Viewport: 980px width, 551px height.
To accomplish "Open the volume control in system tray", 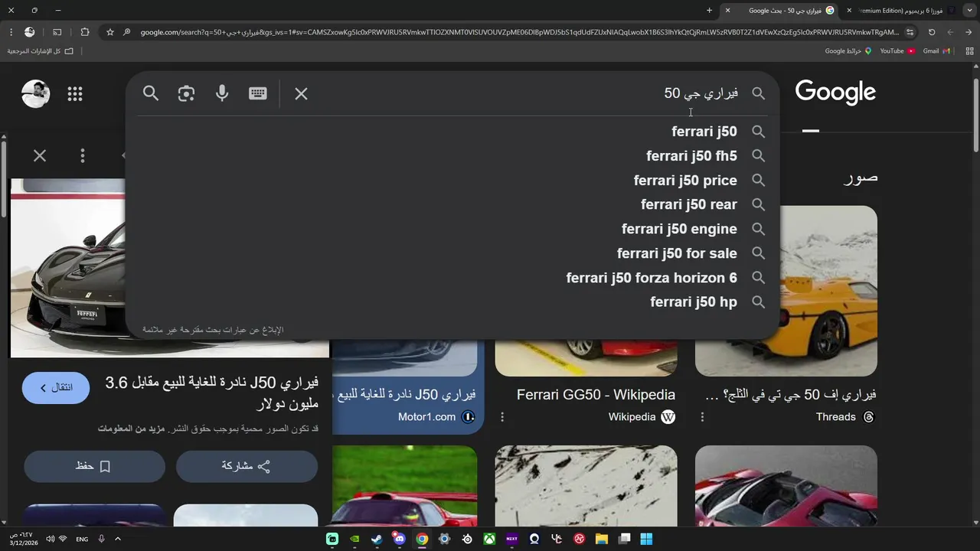I will coord(51,539).
